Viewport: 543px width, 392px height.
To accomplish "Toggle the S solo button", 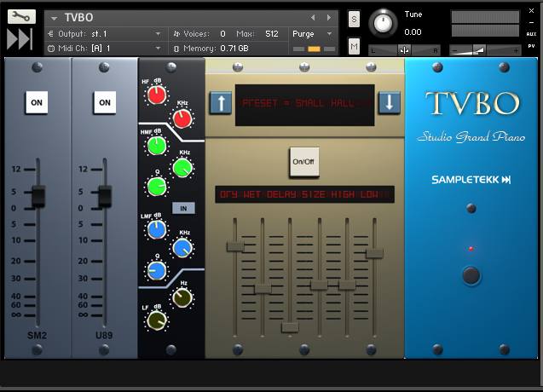I will pos(354,20).
